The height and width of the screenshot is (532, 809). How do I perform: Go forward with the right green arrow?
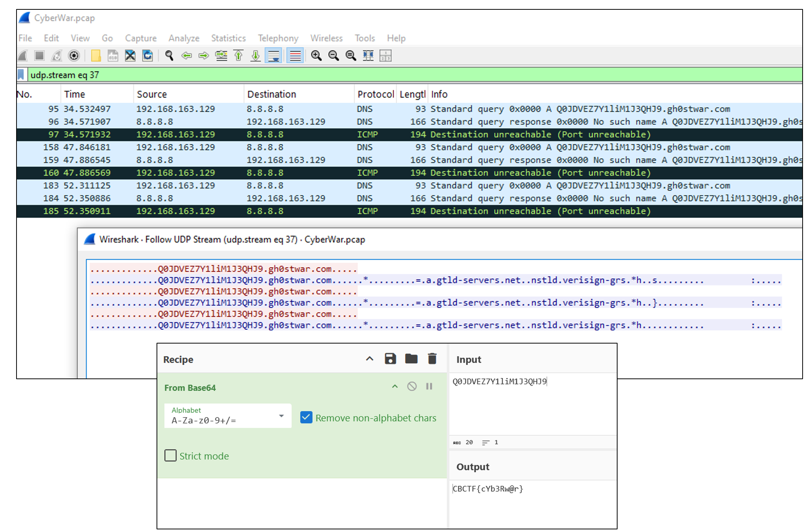pyautogui.click(x=204, y=56)
